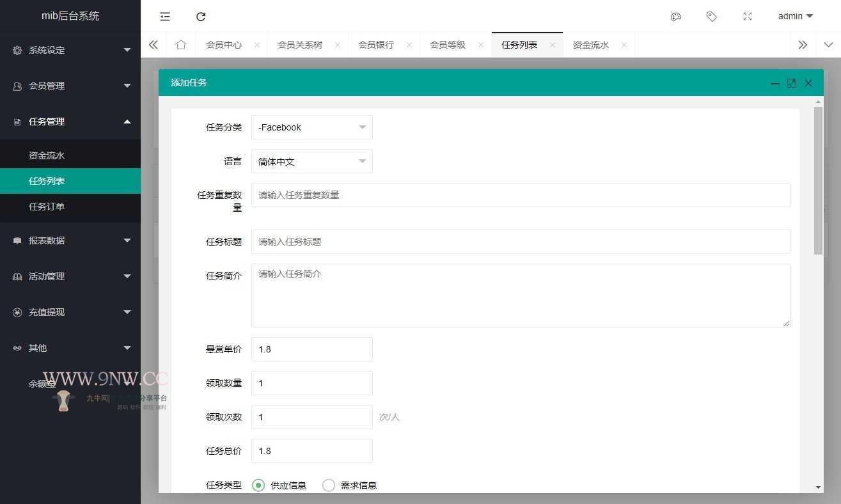Expand the 报表数据 menu arrow
The height and width of the screenshot is (504, 841).
coord(127,240)
